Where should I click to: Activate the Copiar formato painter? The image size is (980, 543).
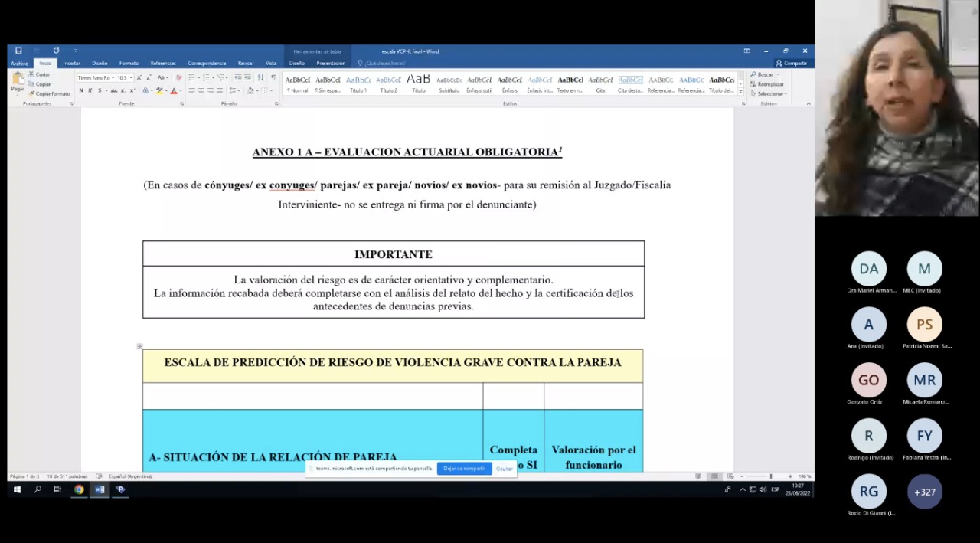(50, 93)
